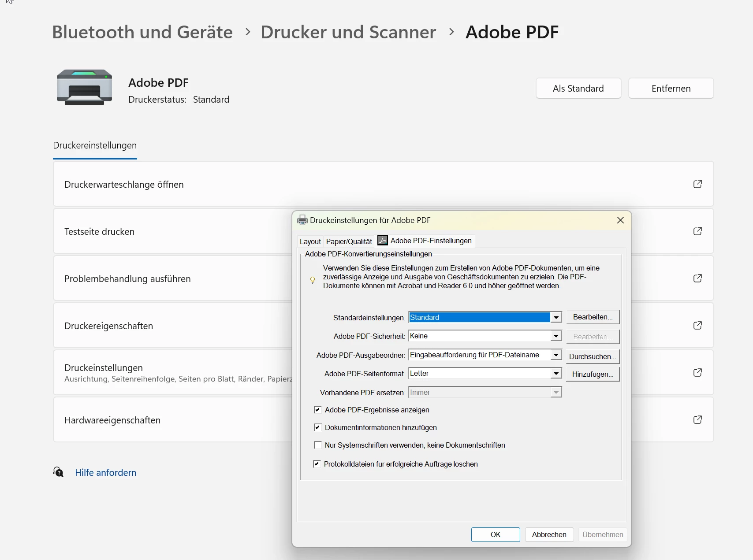
Task: Click the Durchsuchen button
Action: [x=593, y=356]
